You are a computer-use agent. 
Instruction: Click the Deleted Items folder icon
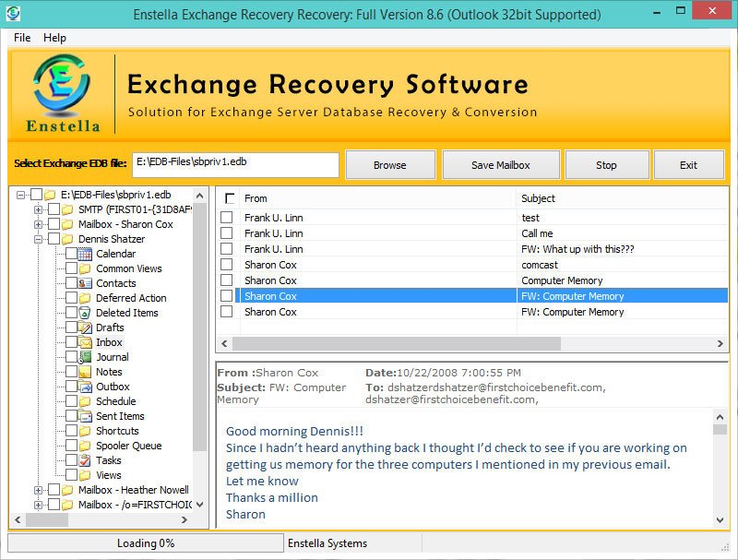pos(83,313)
